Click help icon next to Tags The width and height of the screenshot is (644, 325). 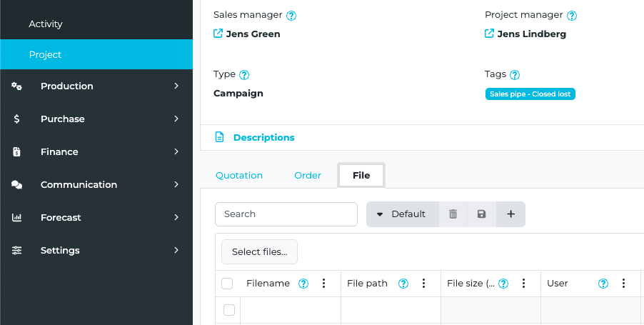515,74
